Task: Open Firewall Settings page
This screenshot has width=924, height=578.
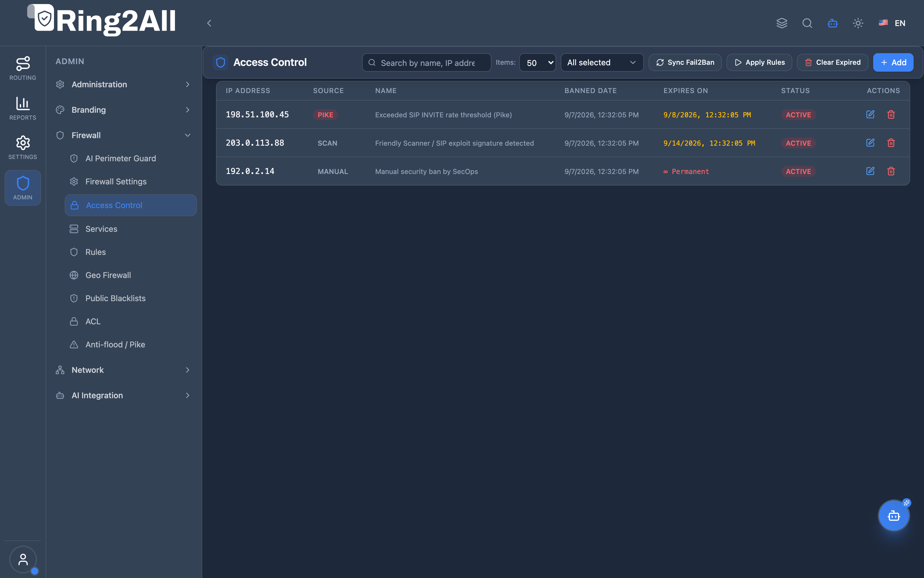Action: [131, 181]
